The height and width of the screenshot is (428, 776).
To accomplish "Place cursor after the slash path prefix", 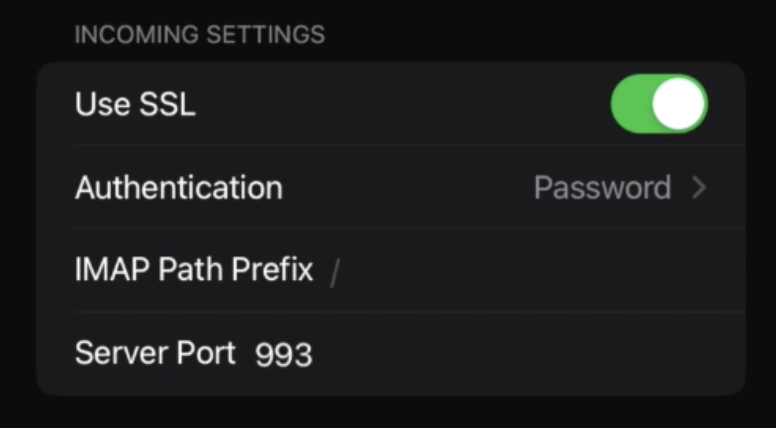I will click(x=342, y=273).
